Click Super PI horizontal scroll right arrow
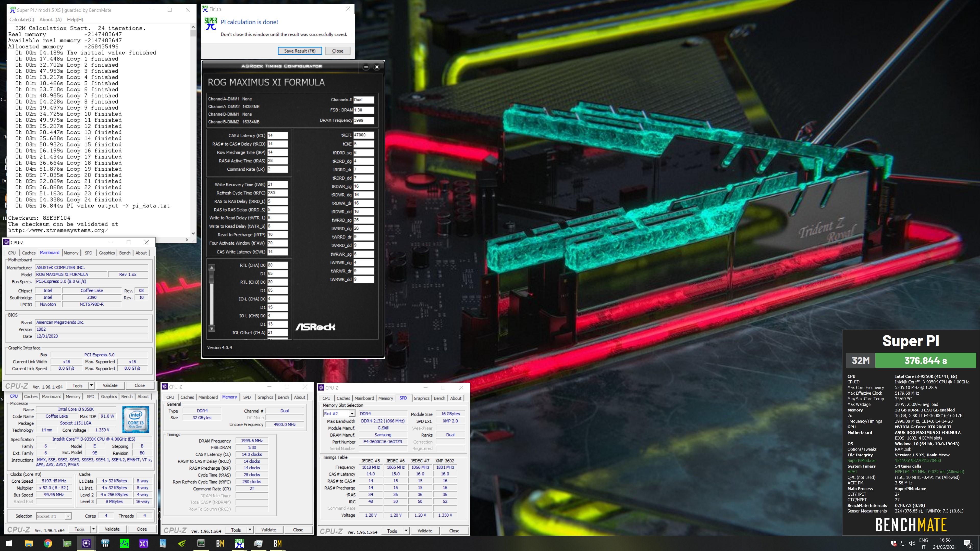Viewport: 980px width, 551px height. pyautogui.click(x=187, y=240)
